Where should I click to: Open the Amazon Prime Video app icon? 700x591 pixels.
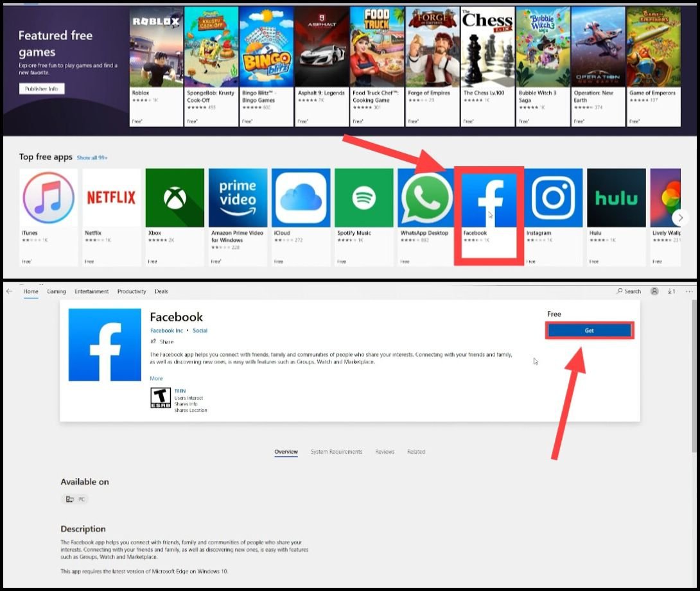tap(238, 198)
